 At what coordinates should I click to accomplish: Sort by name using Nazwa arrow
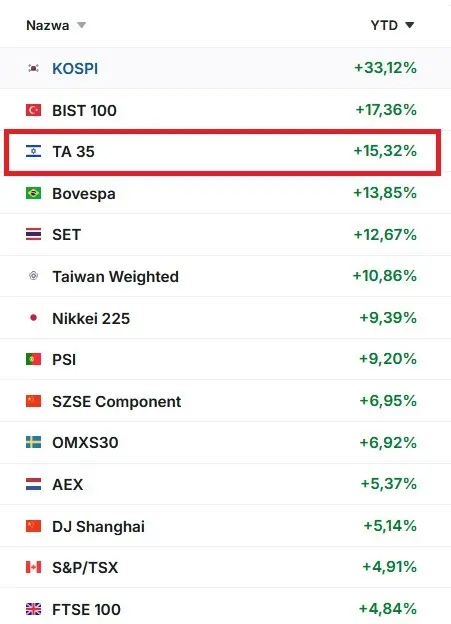[x=81, y=25]
